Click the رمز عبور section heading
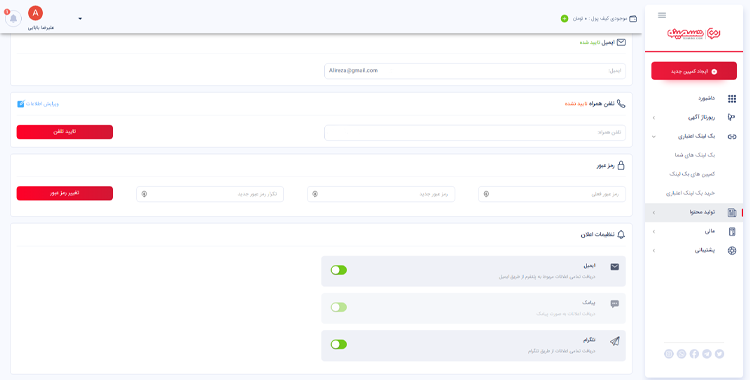Image resolution: width=750 pixels, height=380 pixels. point(606,166)
